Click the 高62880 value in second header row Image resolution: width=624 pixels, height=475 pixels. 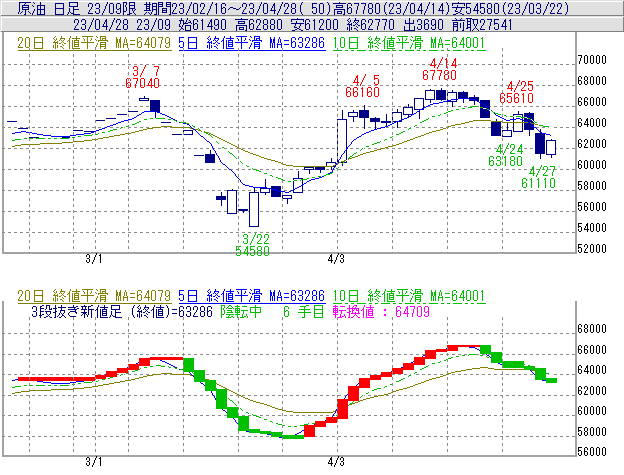[x=259, y=25]
